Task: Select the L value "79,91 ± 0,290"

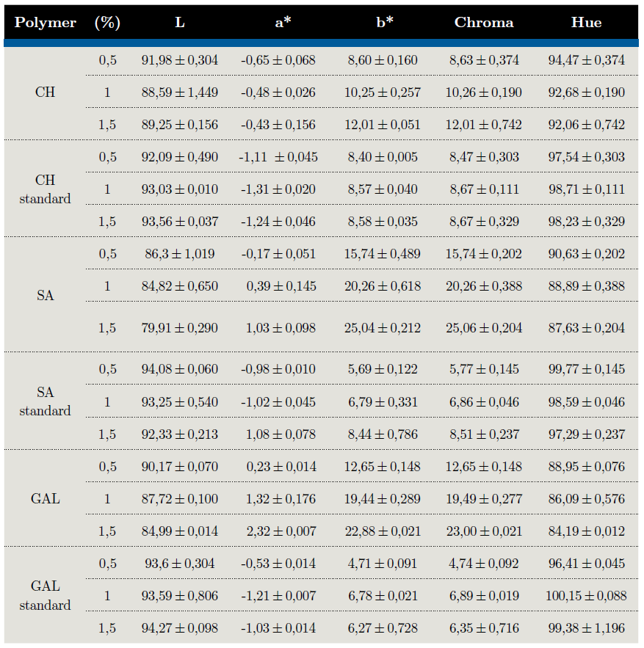Action: pyautogui.click(x=180, y=327)
